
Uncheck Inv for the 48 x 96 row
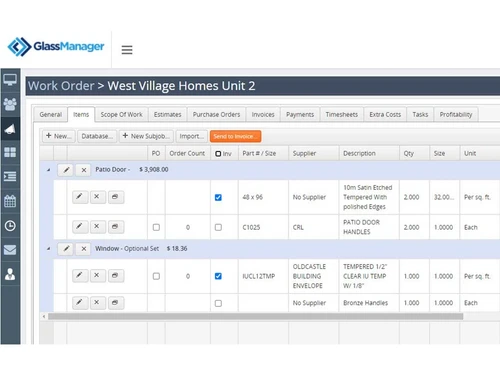(218, 197)
